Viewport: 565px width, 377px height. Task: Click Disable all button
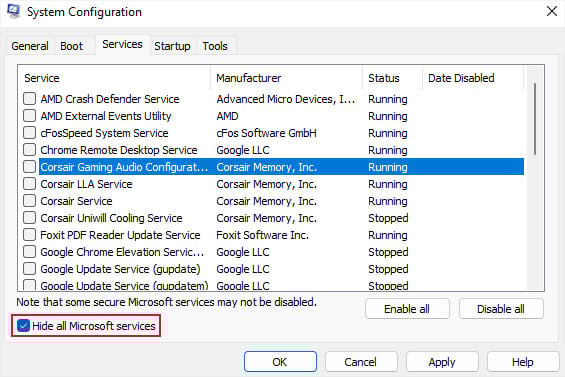pos(501,309)
